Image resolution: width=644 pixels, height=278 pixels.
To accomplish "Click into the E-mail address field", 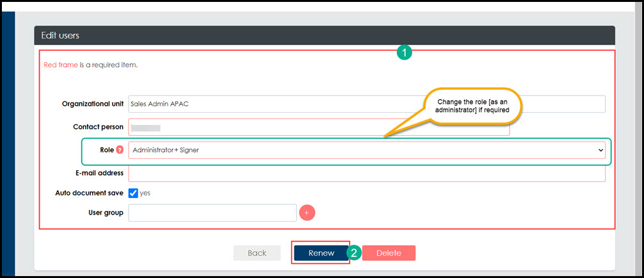I will tap(367, 173).
